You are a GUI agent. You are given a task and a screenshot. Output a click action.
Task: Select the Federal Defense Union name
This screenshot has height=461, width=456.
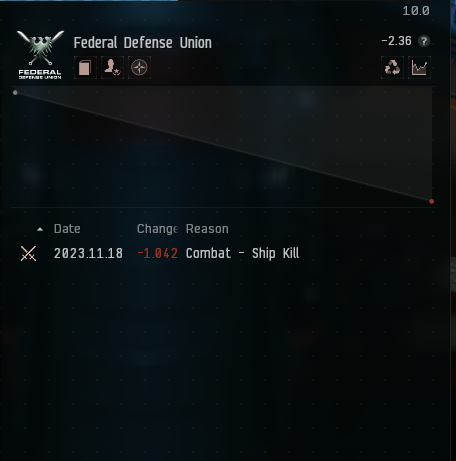tap(142, 43)
